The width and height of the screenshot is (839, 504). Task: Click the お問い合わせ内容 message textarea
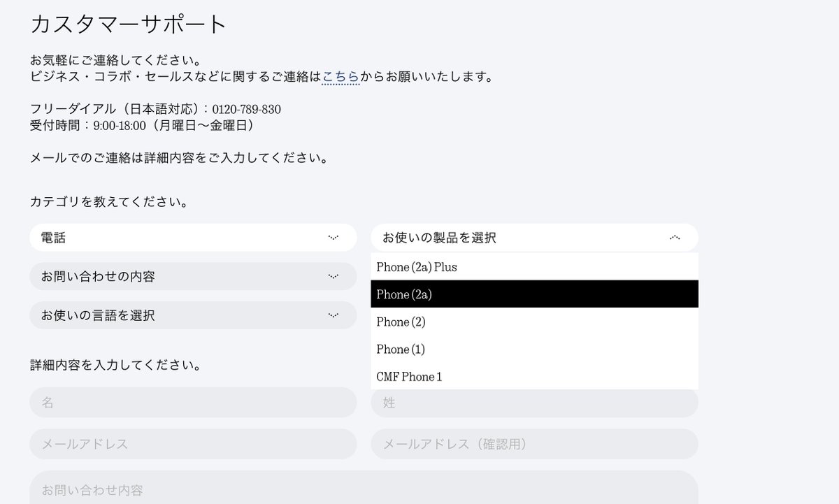(364, 488)
